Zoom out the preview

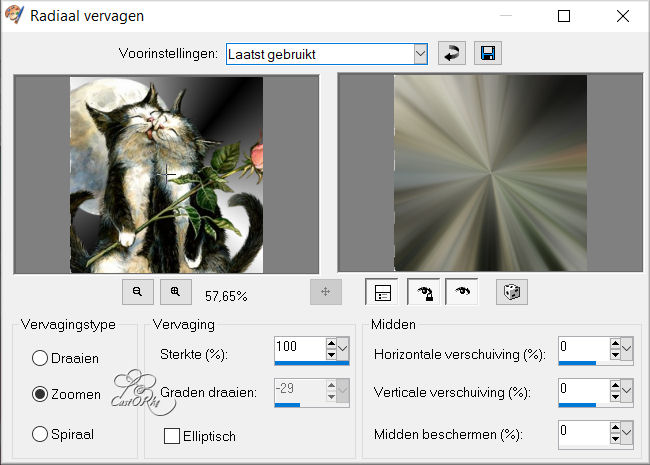coord(138,292)
